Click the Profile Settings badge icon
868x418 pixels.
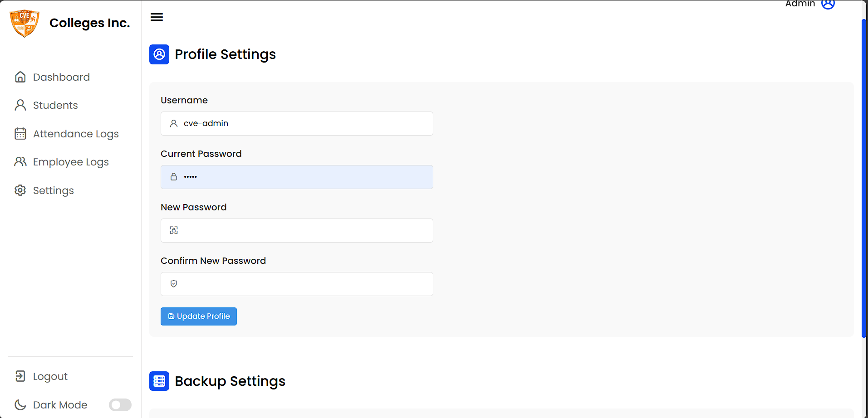(159, 54)
